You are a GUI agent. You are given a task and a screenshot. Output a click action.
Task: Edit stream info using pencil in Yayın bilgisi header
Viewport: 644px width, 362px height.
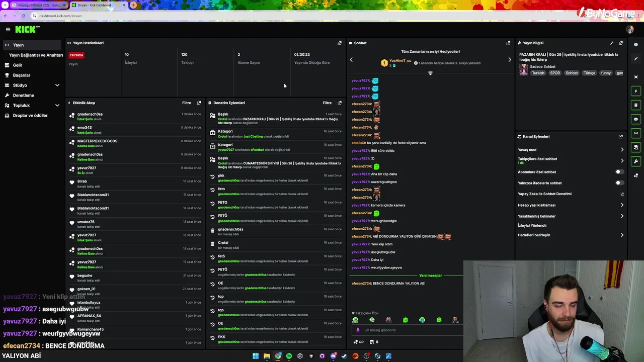[x=612, y=43]
